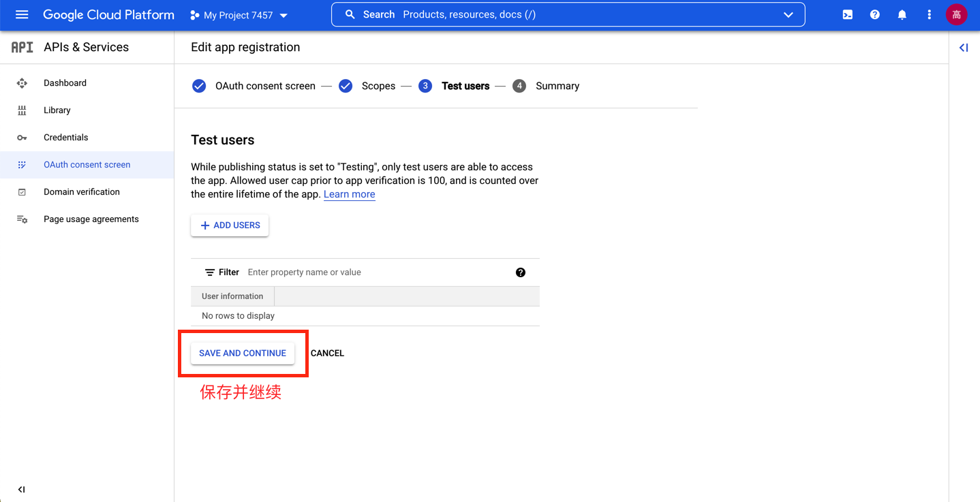
Task: Open Page usage agreements in sidebar
Action: pos(87,219)
